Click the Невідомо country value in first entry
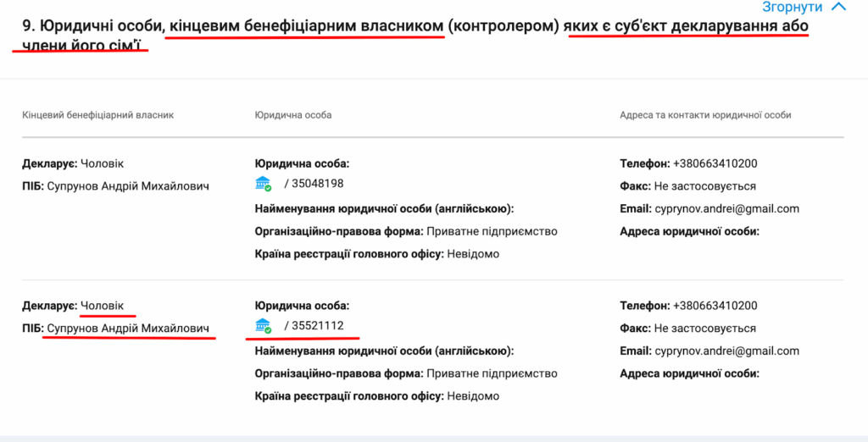The height and width of the screenshot is (442, 868). [x=472, y=254]
